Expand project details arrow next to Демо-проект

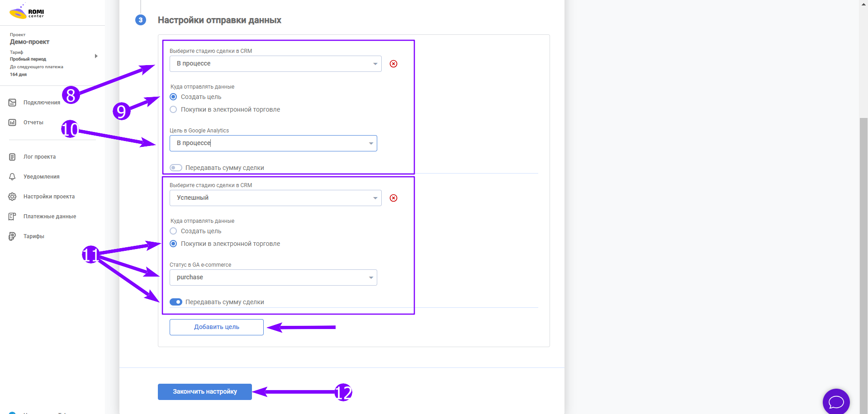tap(96, 56)
